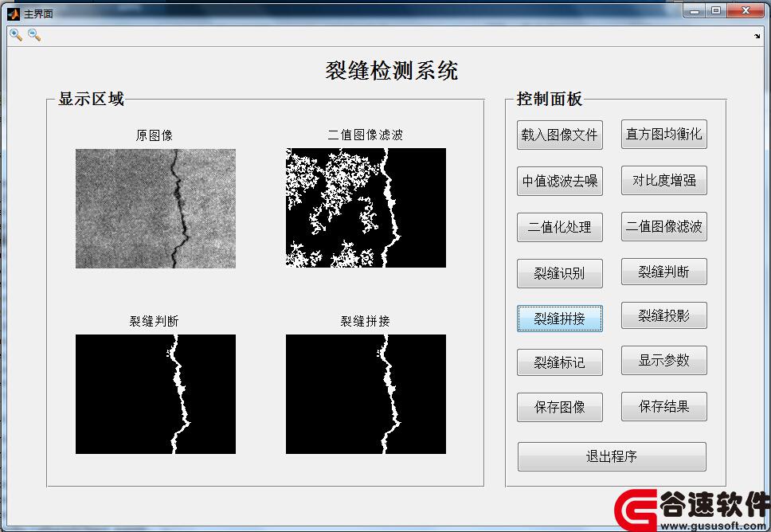Save image using 保存图像 button
Screen dimensions: 771x532
[560, 407]
